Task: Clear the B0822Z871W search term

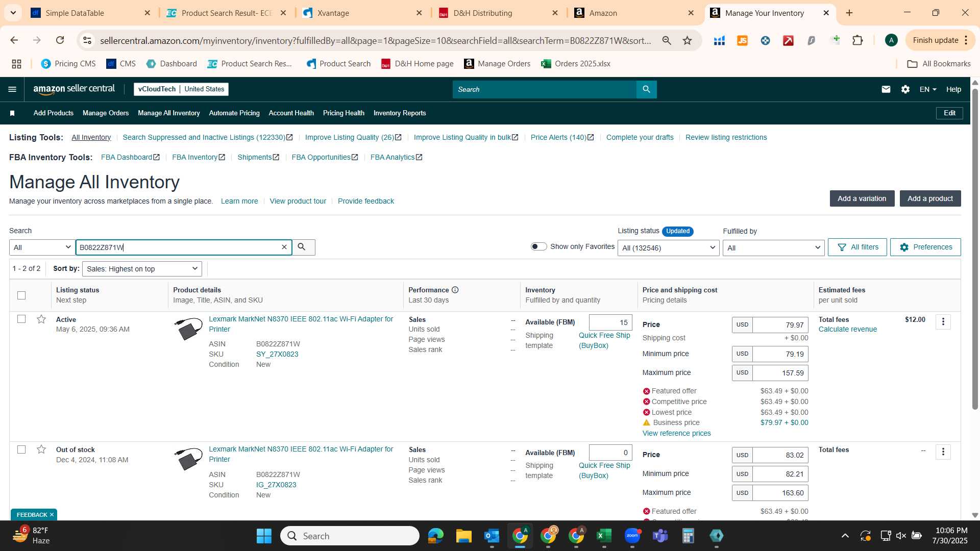Action: click(x=284, y=247)
